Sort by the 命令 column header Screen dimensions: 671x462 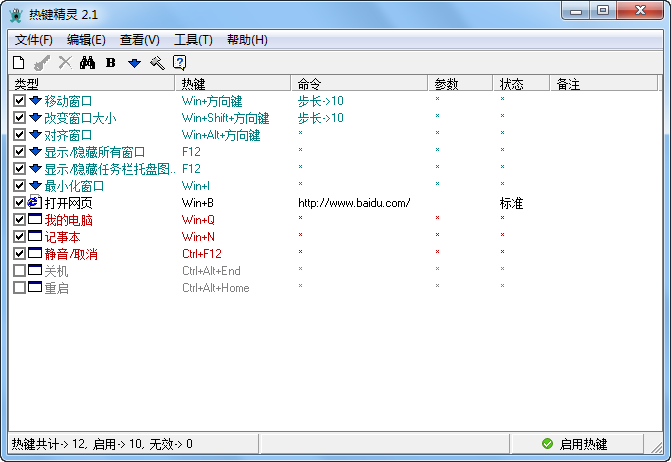tap(359, 83)
